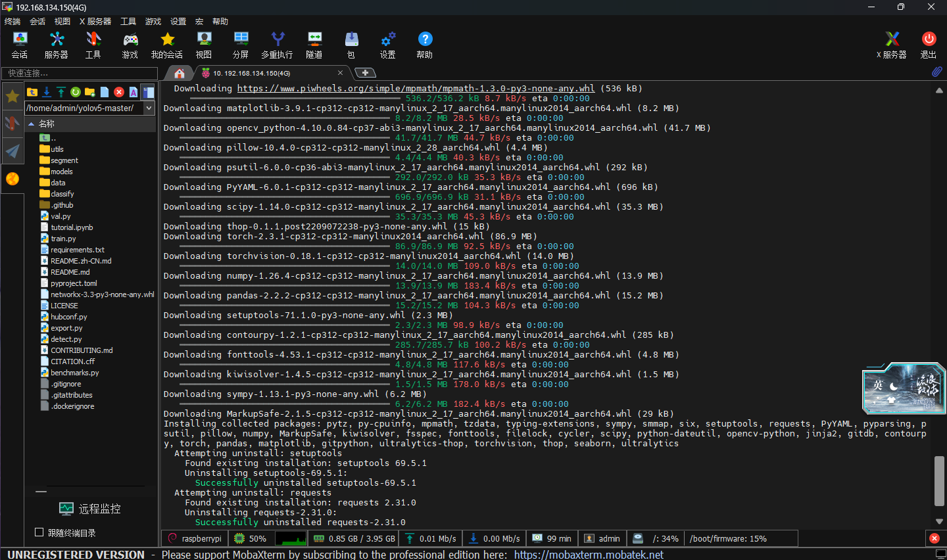Select the utils folder

[x=57, y=149]
